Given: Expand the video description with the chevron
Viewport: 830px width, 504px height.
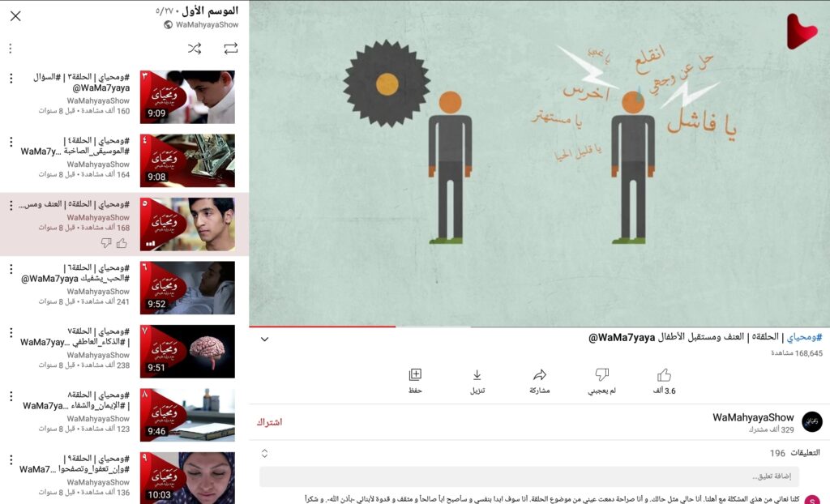Looking at the screenshot, I should 263,340.
